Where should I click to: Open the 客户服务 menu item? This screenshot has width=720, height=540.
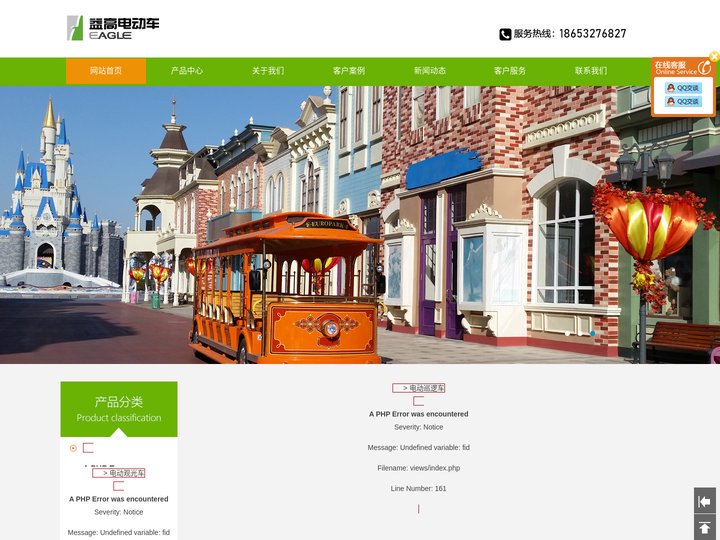510,71
